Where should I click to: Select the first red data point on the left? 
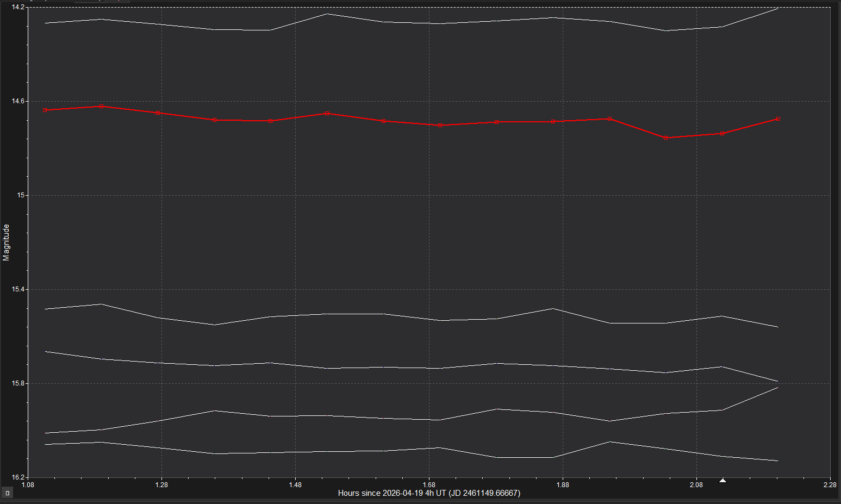45,110
